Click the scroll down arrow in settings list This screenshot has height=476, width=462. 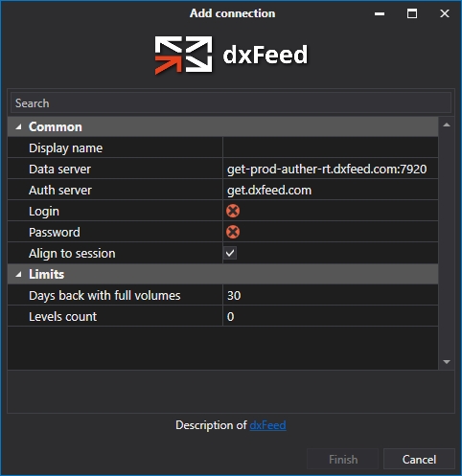447,362
